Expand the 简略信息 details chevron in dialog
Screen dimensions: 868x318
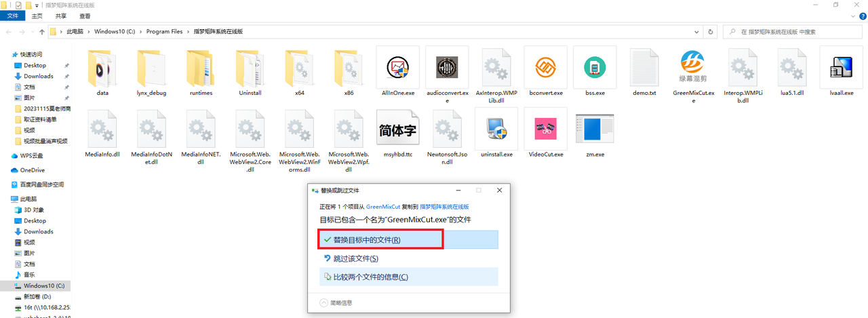323,302
